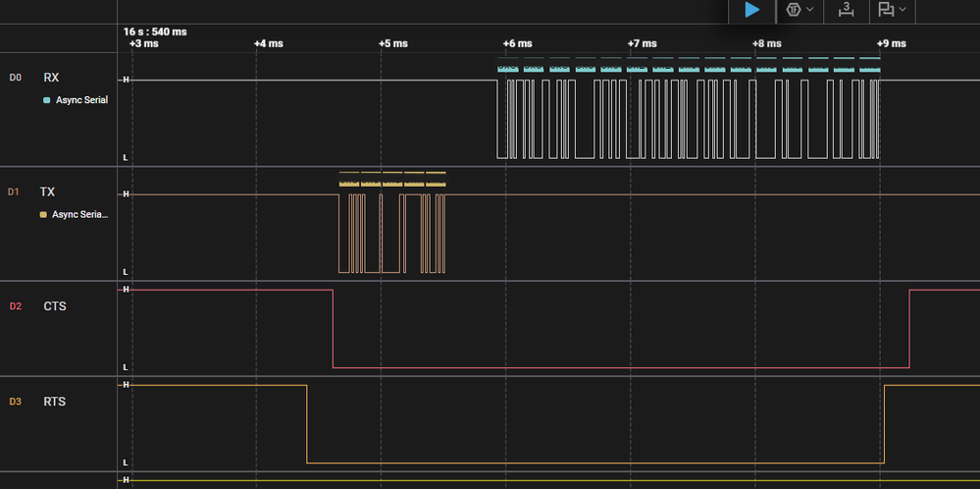Click the +5 ms timeline marker
Image resolution: width=980 pixels, height=489 pixels.
tap(393, 43)
